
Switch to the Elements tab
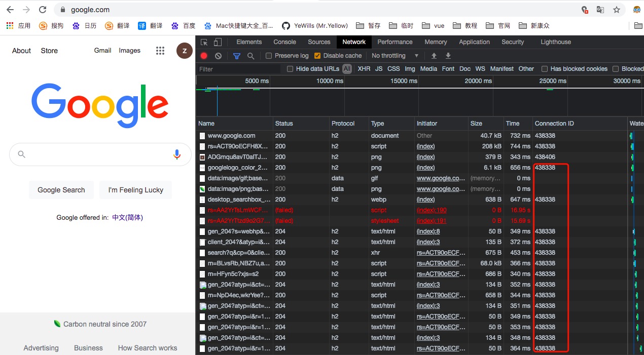pos(249,42)
